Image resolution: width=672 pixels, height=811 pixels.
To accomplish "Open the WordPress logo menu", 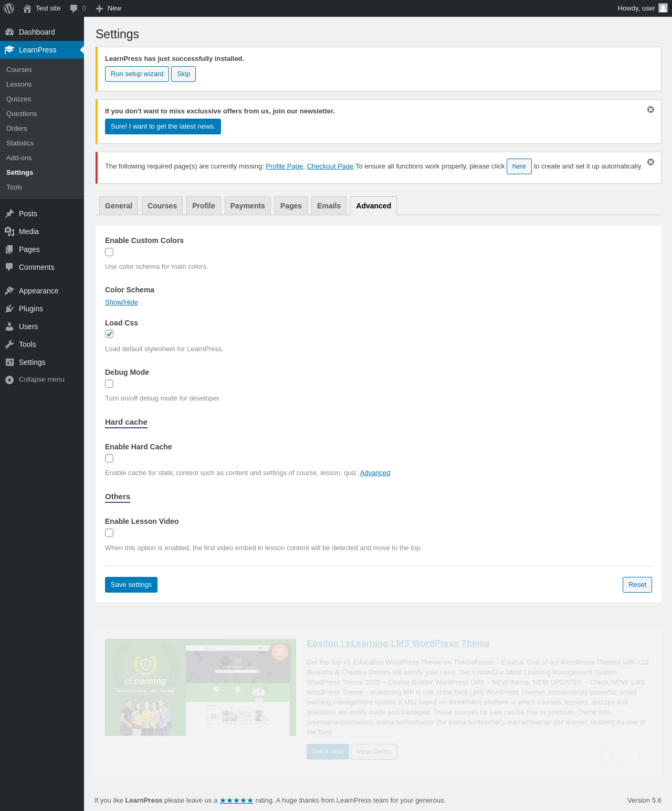I will click(9, 8).
